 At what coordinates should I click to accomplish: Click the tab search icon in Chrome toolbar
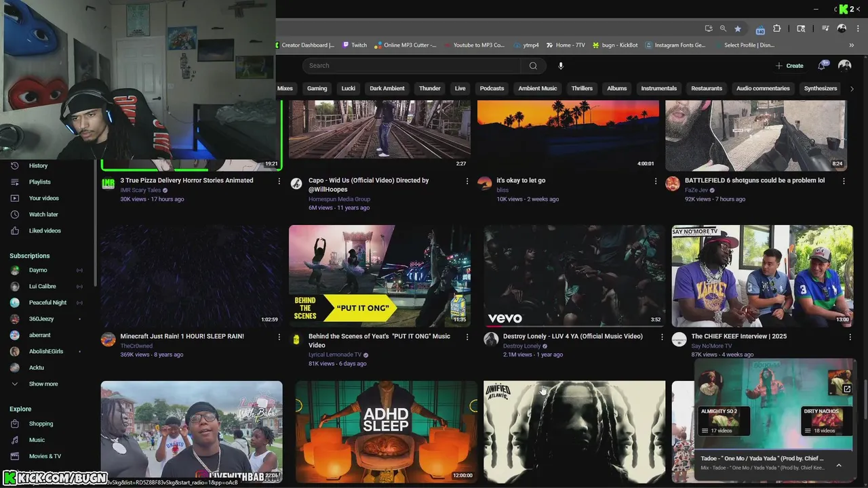tap(801, 28)
